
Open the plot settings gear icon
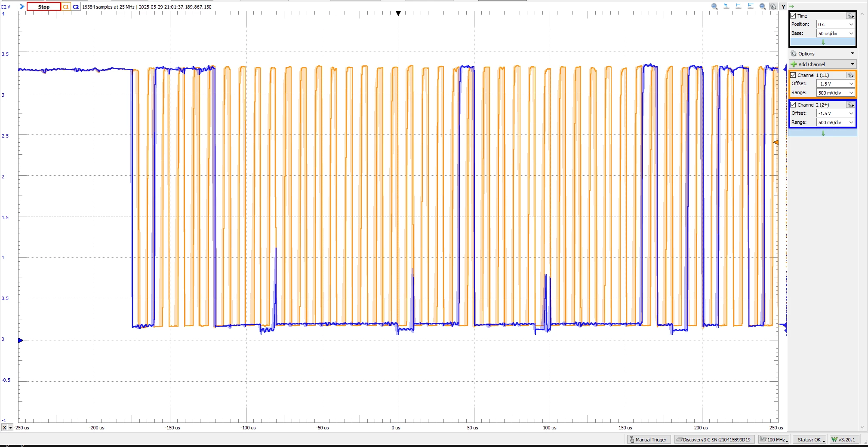point(773,6)
